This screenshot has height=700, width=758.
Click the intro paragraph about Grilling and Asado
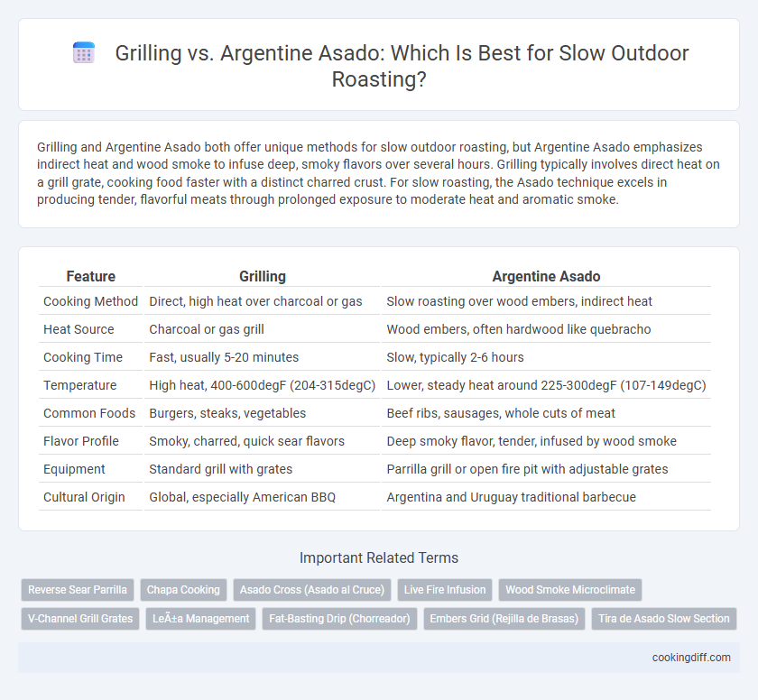pos(378,173)
